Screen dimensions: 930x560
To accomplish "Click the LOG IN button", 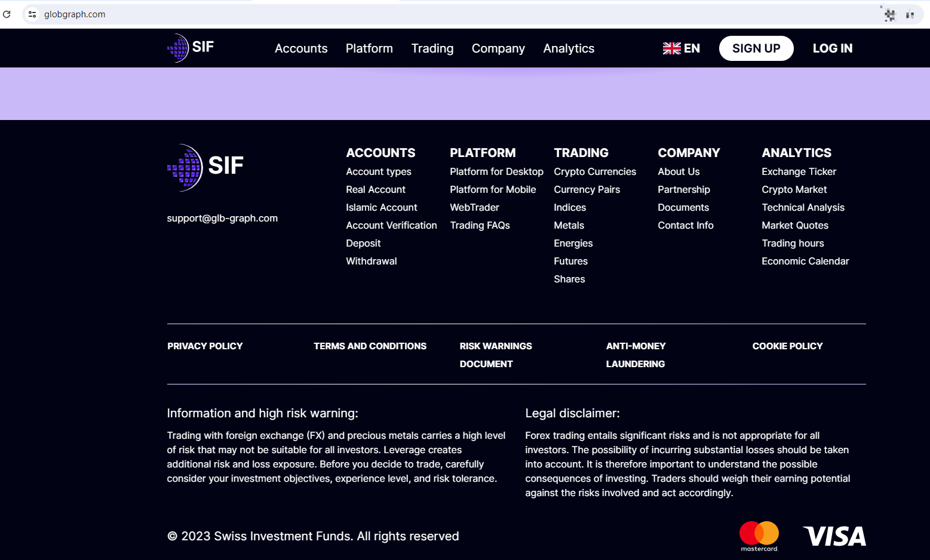I will 832,48.
